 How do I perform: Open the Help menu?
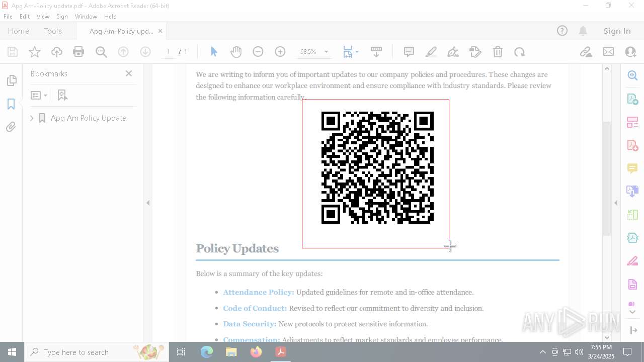point(110,17)
